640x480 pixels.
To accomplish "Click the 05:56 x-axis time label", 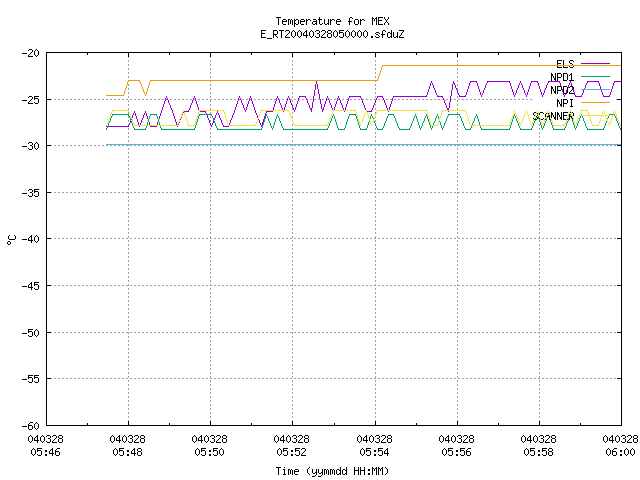I will tap(456, 452).
